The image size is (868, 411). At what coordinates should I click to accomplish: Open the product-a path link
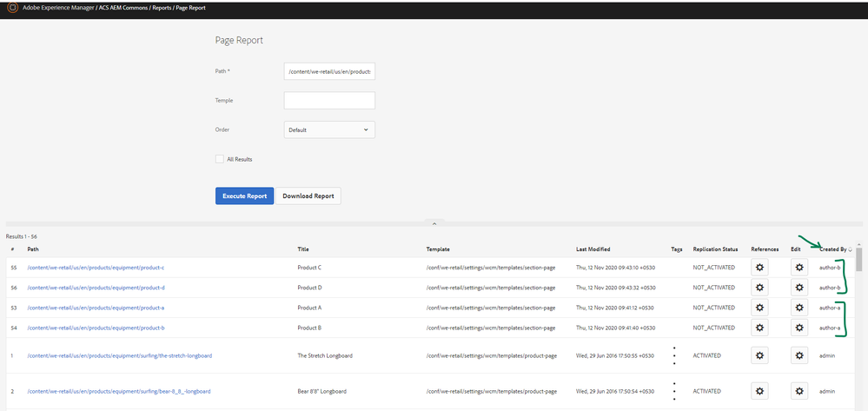pos(96,308)
